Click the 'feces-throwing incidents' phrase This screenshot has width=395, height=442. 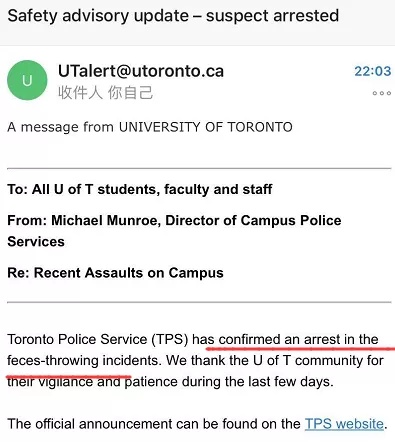[x=83, y=361]
